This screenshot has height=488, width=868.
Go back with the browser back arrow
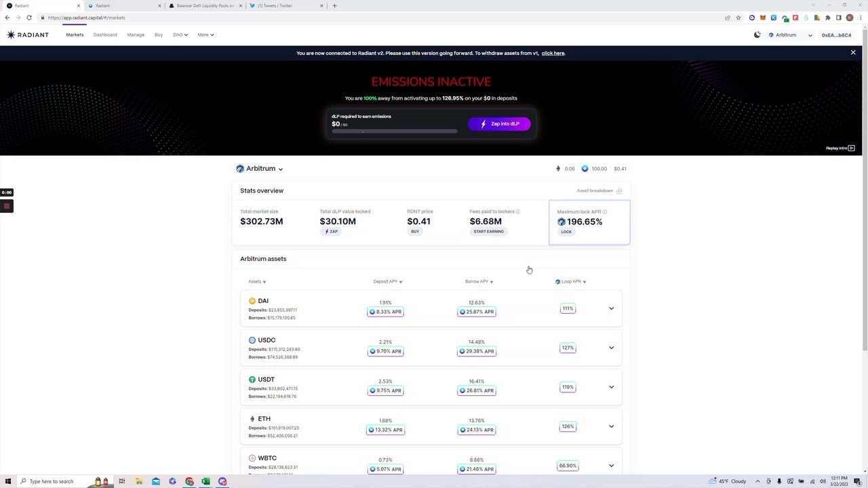point(7,18)
